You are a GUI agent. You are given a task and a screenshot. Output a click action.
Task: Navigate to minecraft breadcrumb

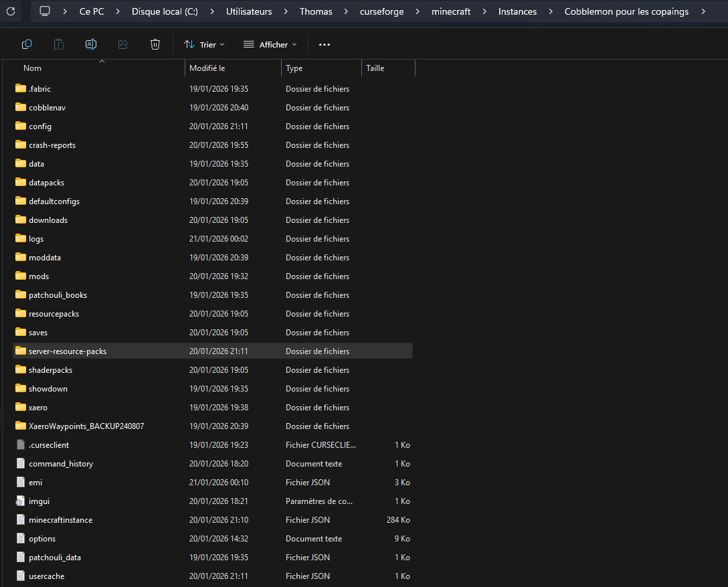click(x=451, y=11)
